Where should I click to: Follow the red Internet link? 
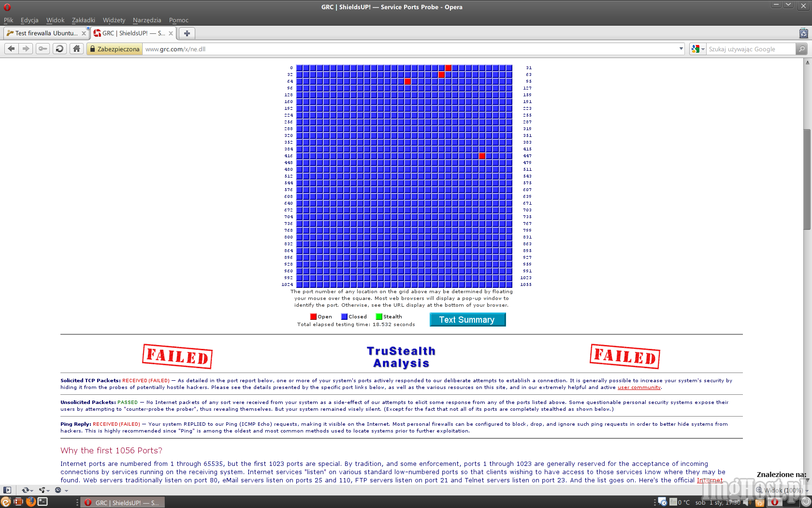[710, 480]
